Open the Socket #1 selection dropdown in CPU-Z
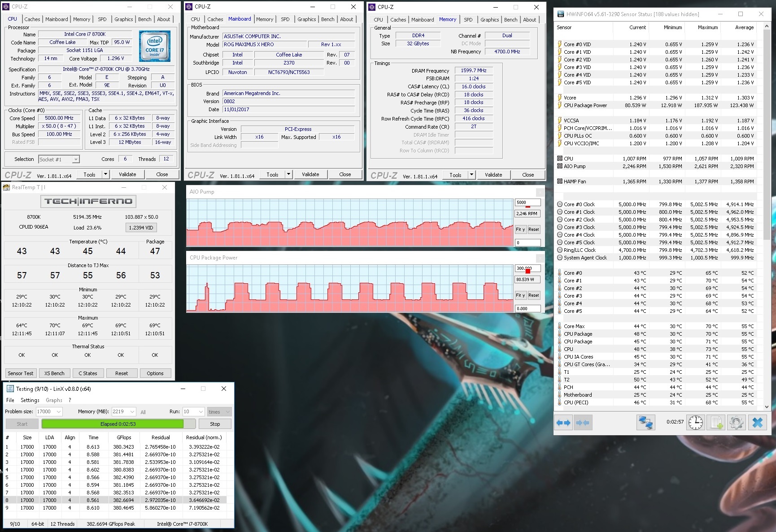Viewport: 776px width, 532px height. 76,160
